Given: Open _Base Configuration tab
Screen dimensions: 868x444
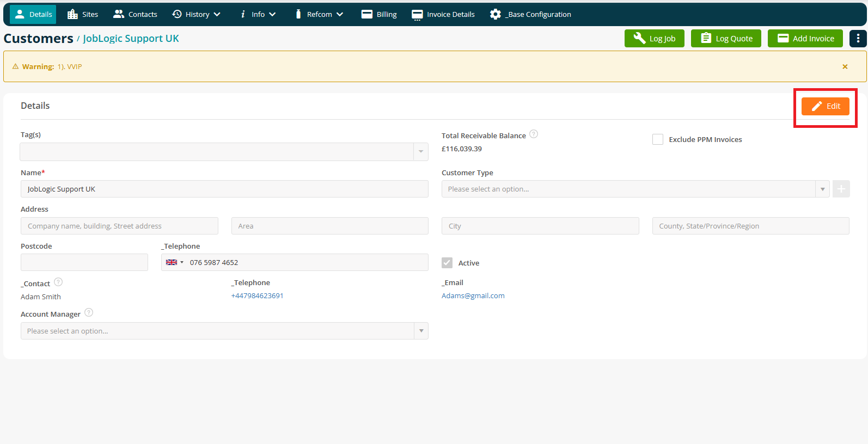Looking at the screenshot, I should pos(530,14).
